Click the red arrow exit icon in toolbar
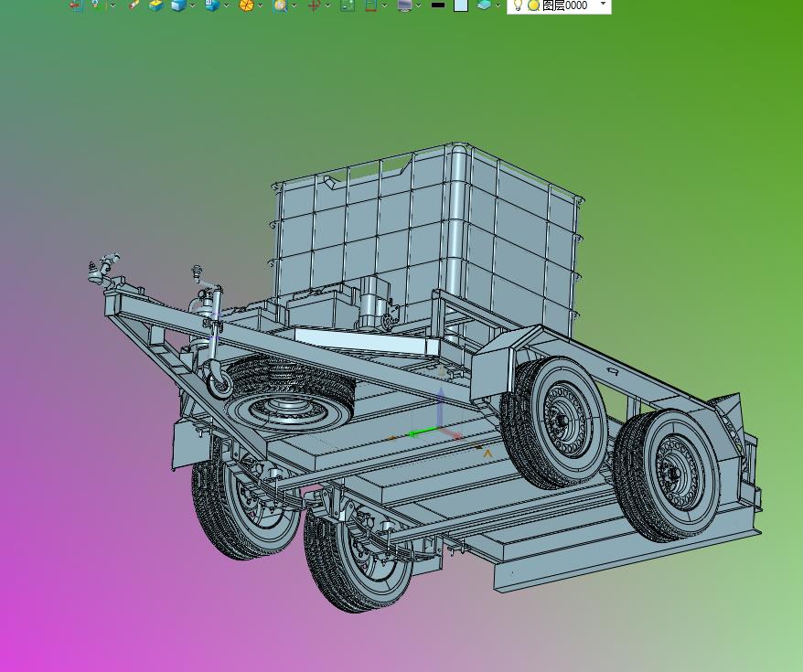 (76, 5)
